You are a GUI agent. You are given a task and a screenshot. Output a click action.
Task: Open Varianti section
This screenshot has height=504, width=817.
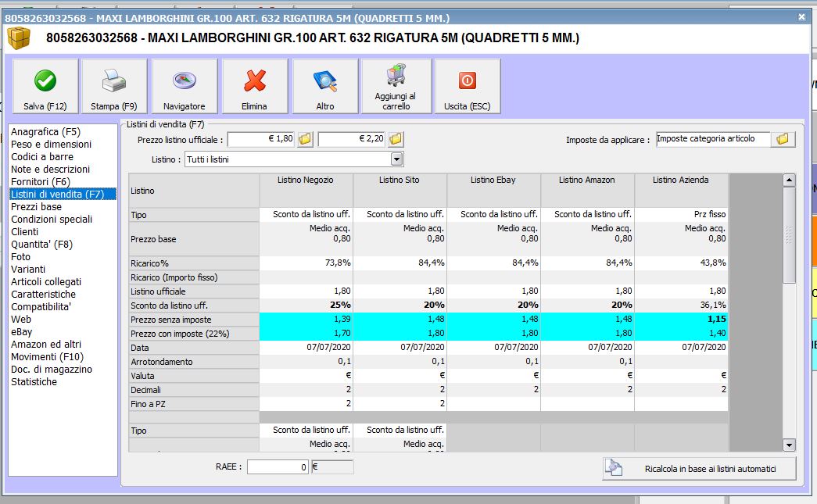(28, 269)
